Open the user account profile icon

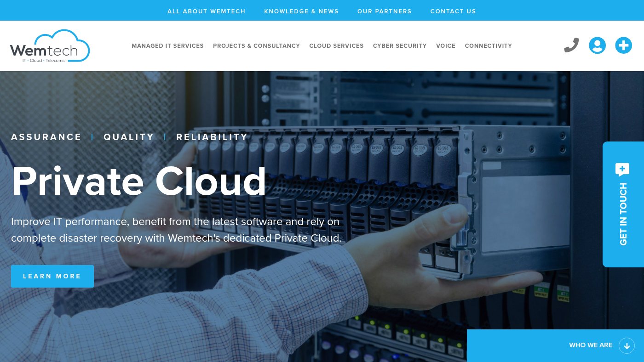point(597,45)
